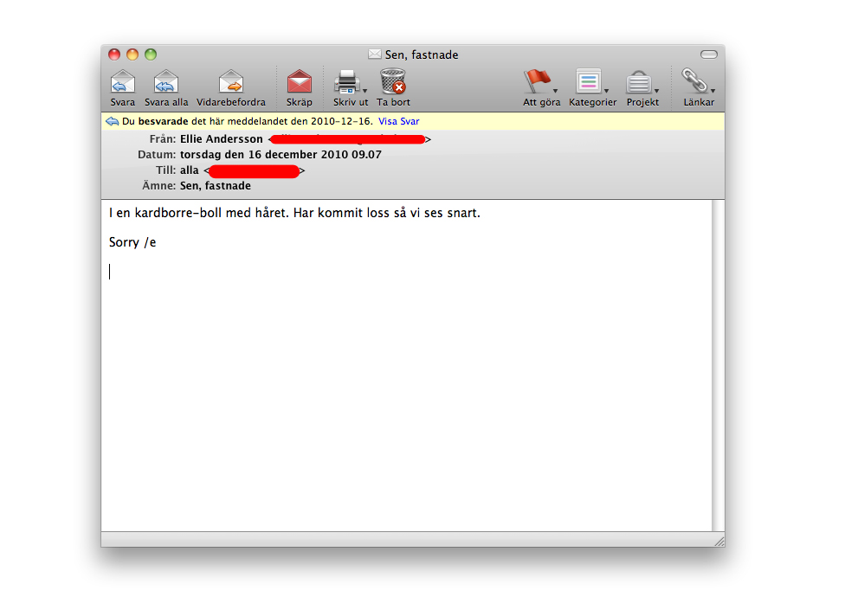Flag message with Att göra icon
The height and width of the screenshot is (616, 845).
click(538, 81)
